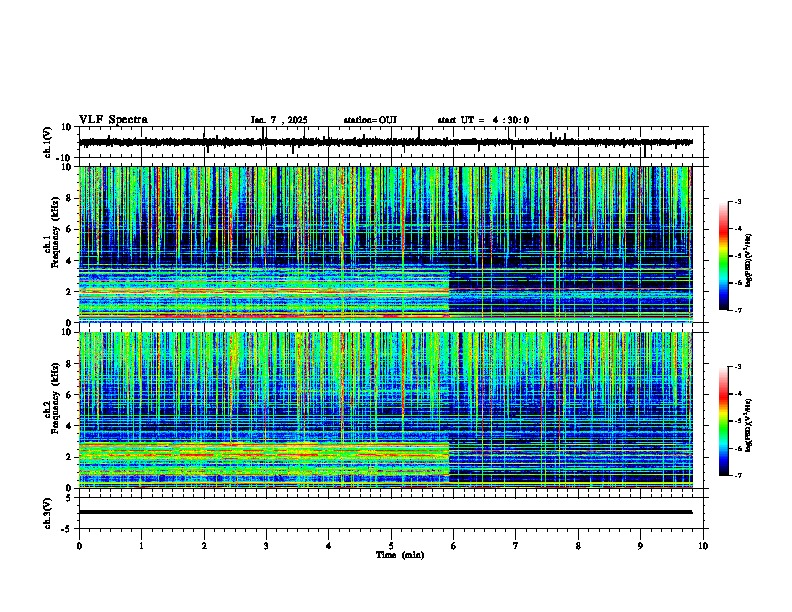The height and width of the screenshot is (612, 792).
Task: Click the "-7" tick on ch.1 colorbar
Action: pos(737,310)
